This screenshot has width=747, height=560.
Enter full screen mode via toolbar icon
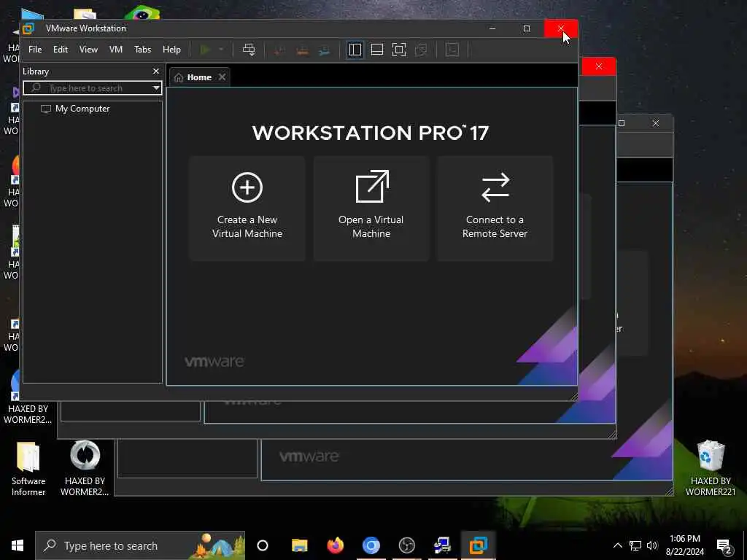(x=399, y=50)
